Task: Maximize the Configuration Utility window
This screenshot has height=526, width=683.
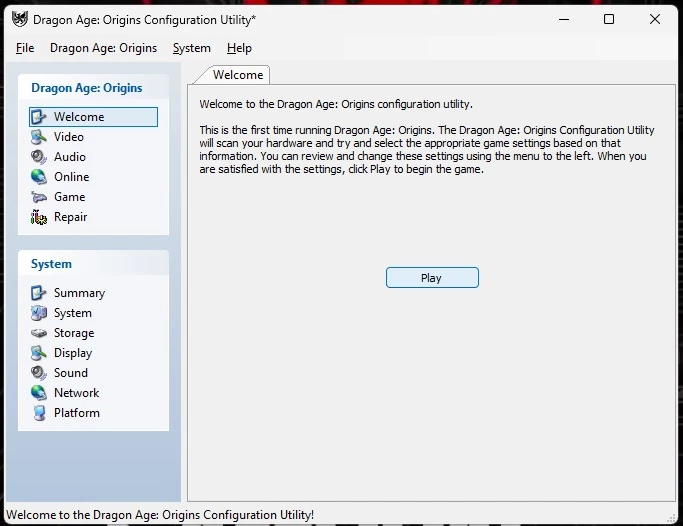Action: [x=609, y=19]
